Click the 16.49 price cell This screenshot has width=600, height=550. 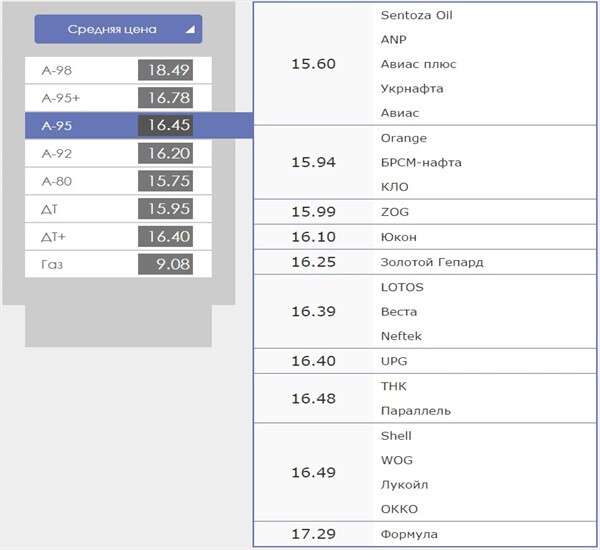[x=313, y=473]
